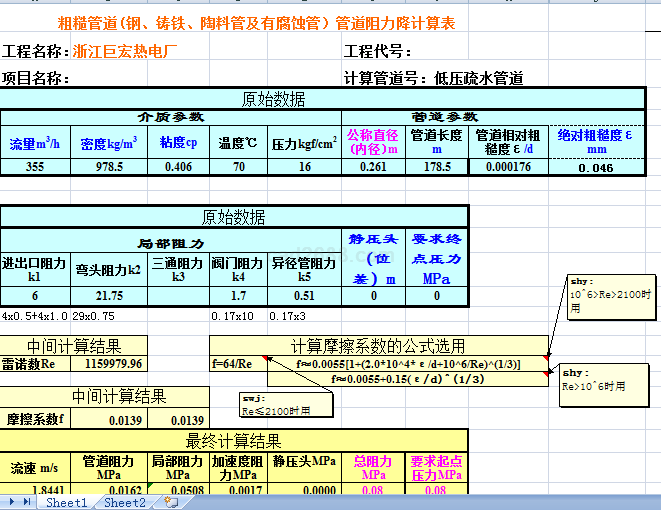Select the density value 978.5
The image size is (661, 510).
coord(109,167)
